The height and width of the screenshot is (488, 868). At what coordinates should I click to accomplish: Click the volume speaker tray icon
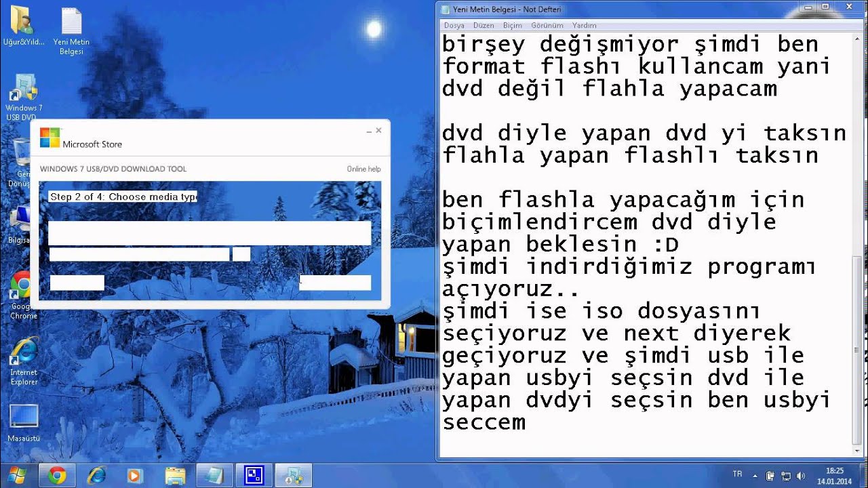pos(801,476)
